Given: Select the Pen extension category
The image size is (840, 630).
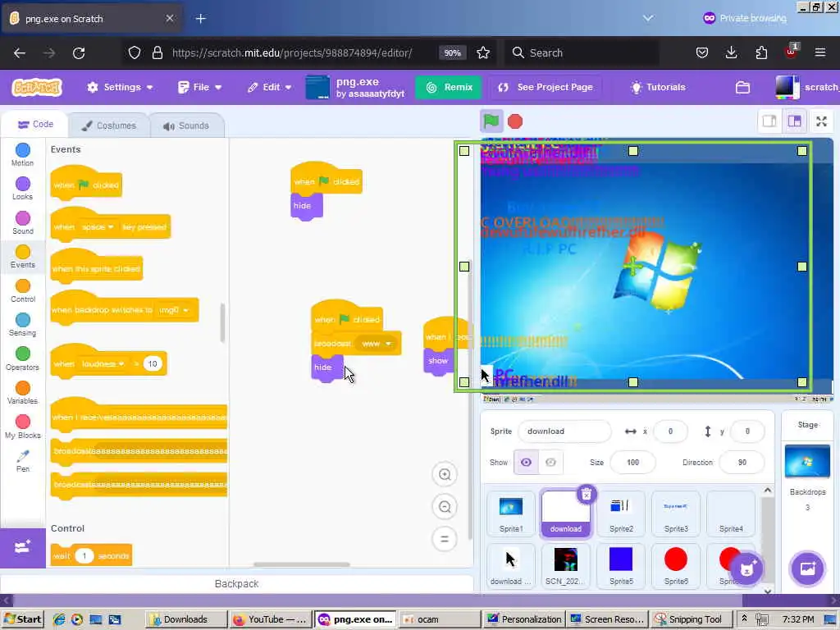Looking at the screenshot, I should click(x=22, y=461).
